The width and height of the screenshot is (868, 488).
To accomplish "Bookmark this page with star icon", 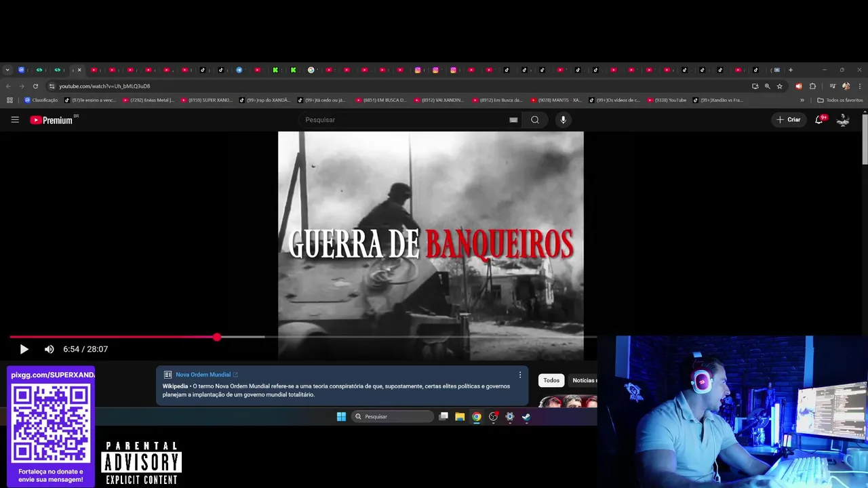I will [780, 86].
